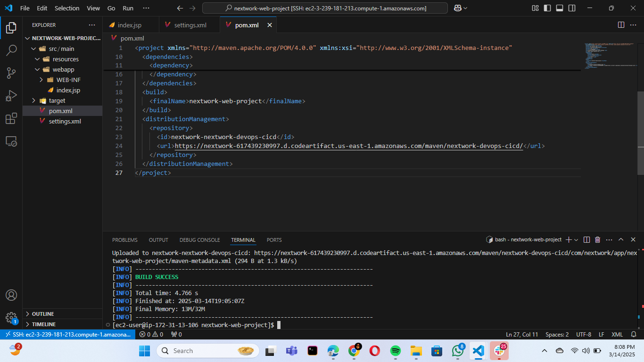Select pom.xml in the file tree
This screenshot has width=644, height=362.
pos(62,111)
